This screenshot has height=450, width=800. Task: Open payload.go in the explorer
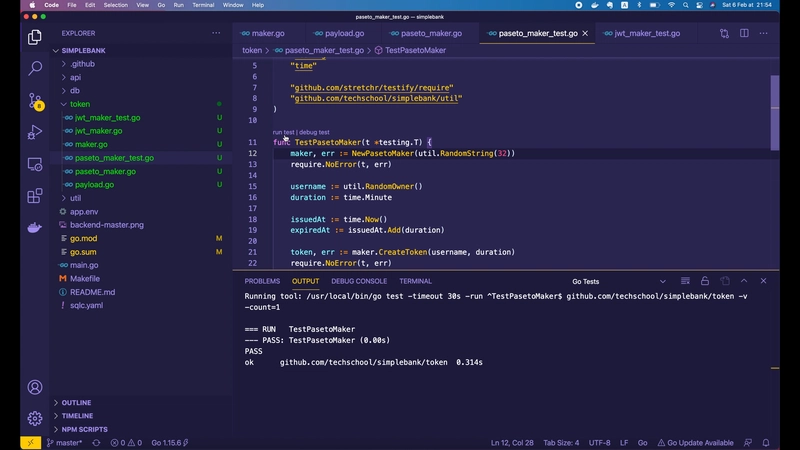94,184
